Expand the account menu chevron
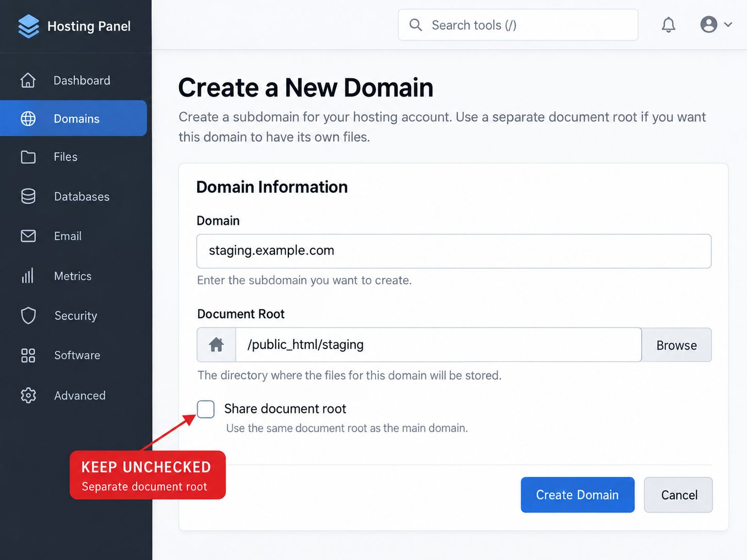Image resolution: width=747 pixels, height=560 pixels. point(728,24)
